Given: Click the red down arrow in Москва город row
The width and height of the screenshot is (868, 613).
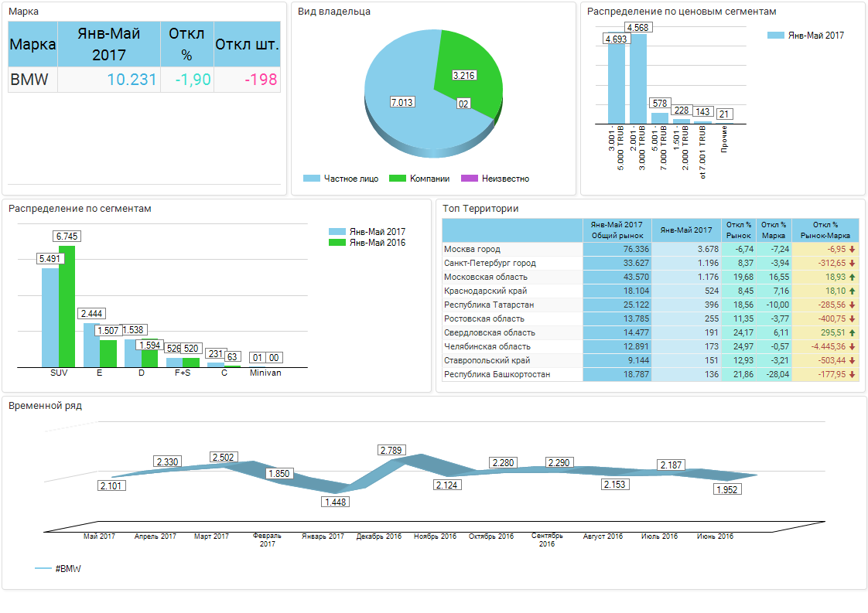Looking at the screenshot, I should (x=852, y=250).
